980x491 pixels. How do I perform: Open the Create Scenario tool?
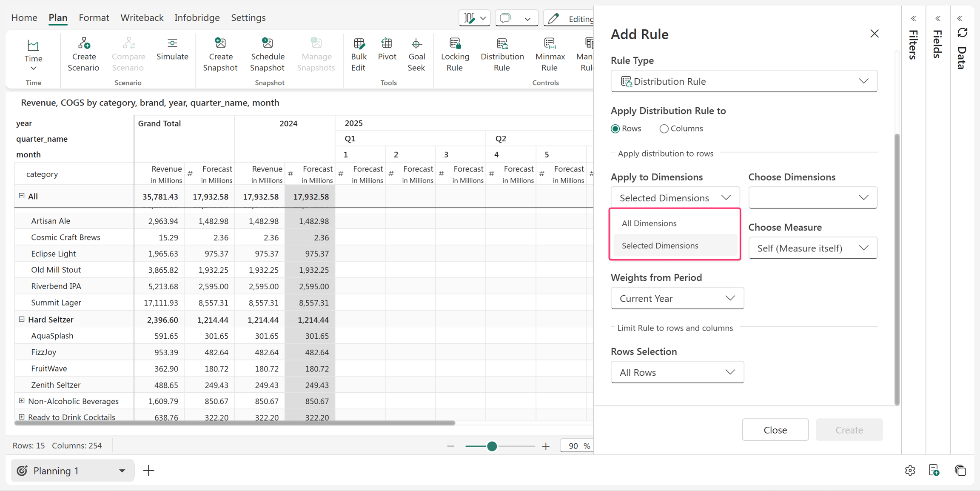click(x=83, y=54)
